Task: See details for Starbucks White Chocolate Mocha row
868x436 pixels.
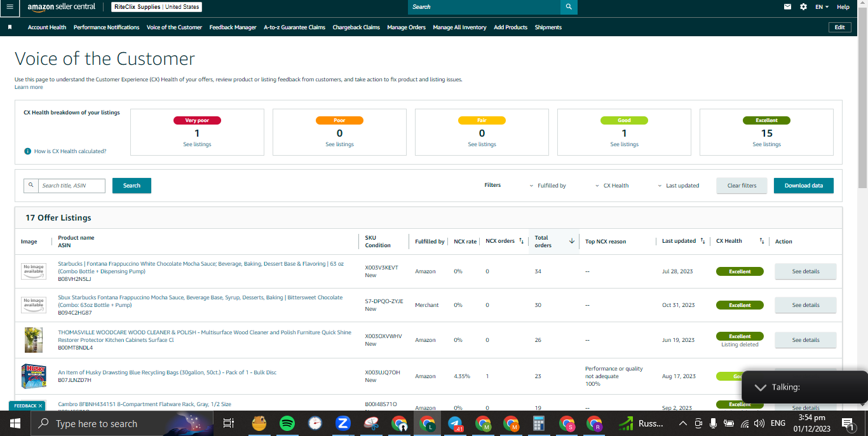Action: pos(805,271)
